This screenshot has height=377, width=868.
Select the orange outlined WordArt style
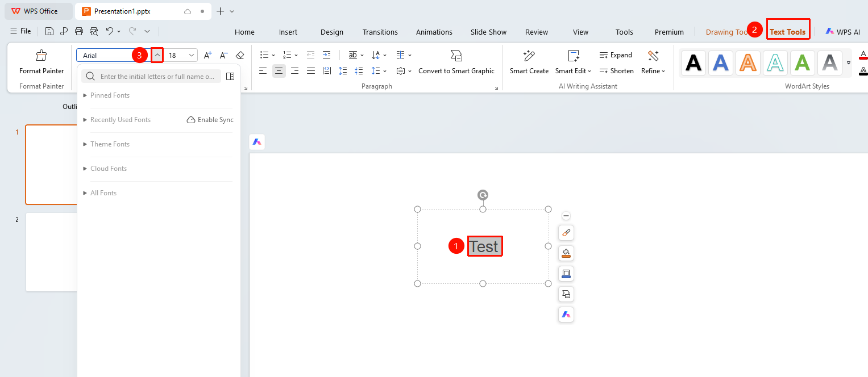tap(748, 62)
